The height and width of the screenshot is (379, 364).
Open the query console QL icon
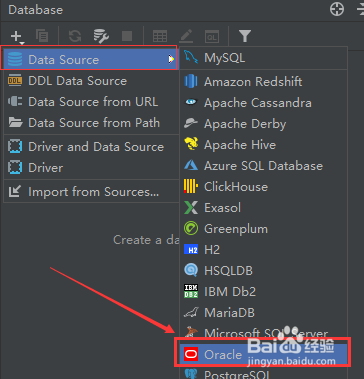click(x=212, y=36)
